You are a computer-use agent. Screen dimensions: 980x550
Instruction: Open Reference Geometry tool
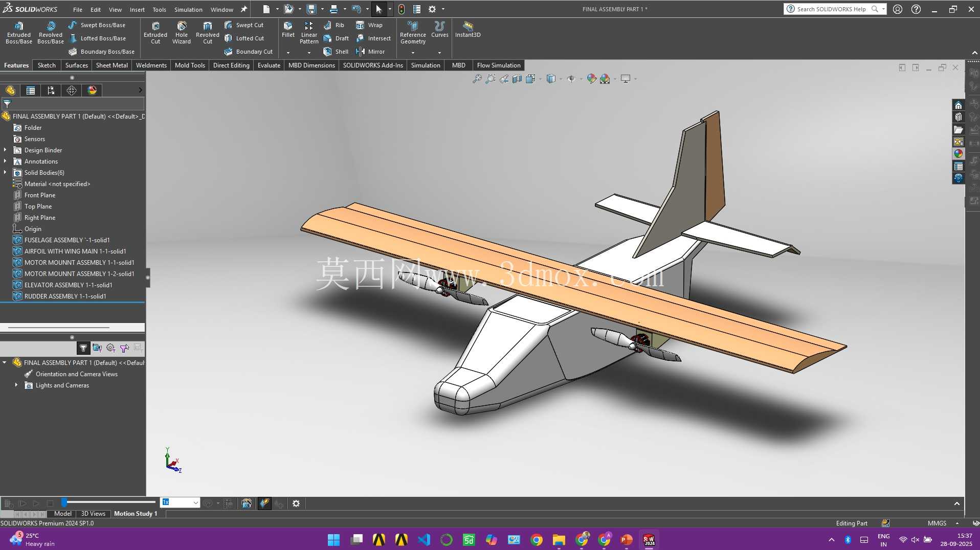413,33
